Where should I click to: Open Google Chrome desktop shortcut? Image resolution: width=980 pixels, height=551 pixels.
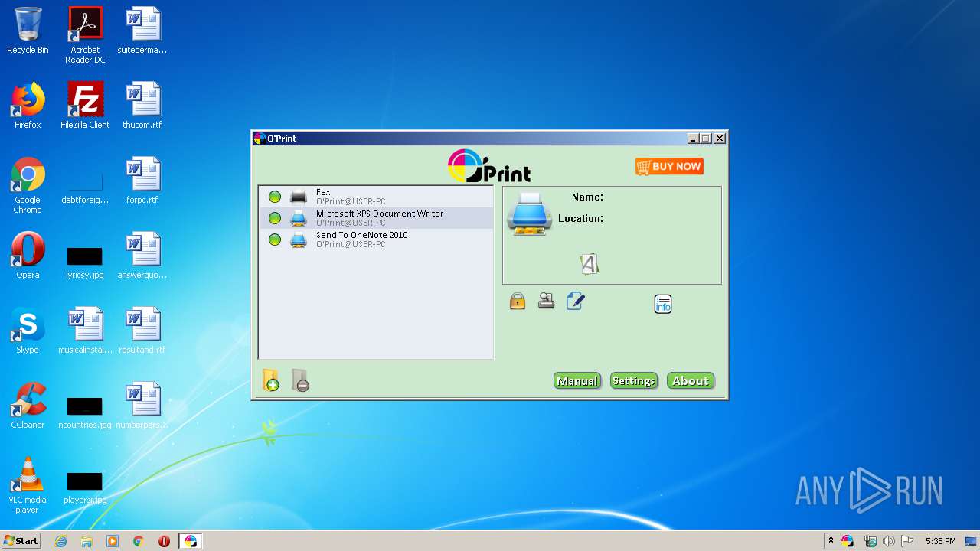tap(28, 185)
